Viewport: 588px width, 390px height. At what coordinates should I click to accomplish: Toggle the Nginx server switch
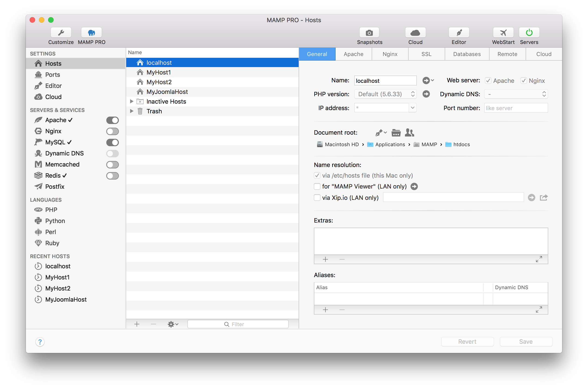click(x=112, y=131)
